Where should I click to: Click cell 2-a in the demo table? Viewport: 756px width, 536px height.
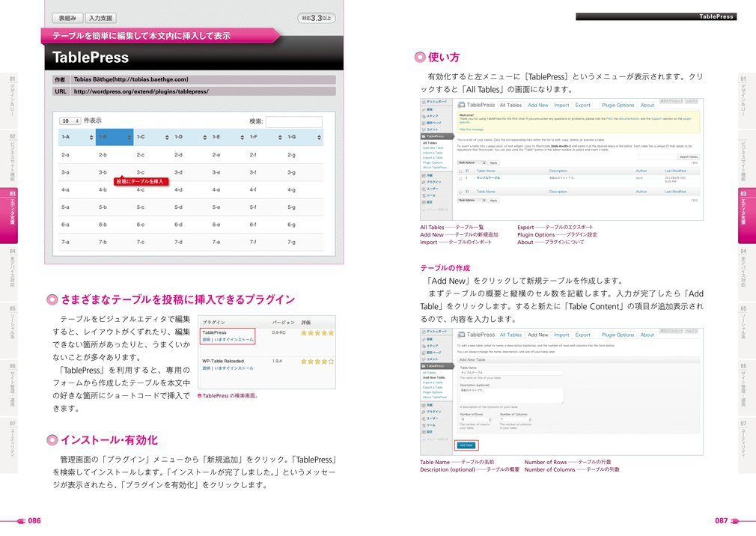click(65, 155)
